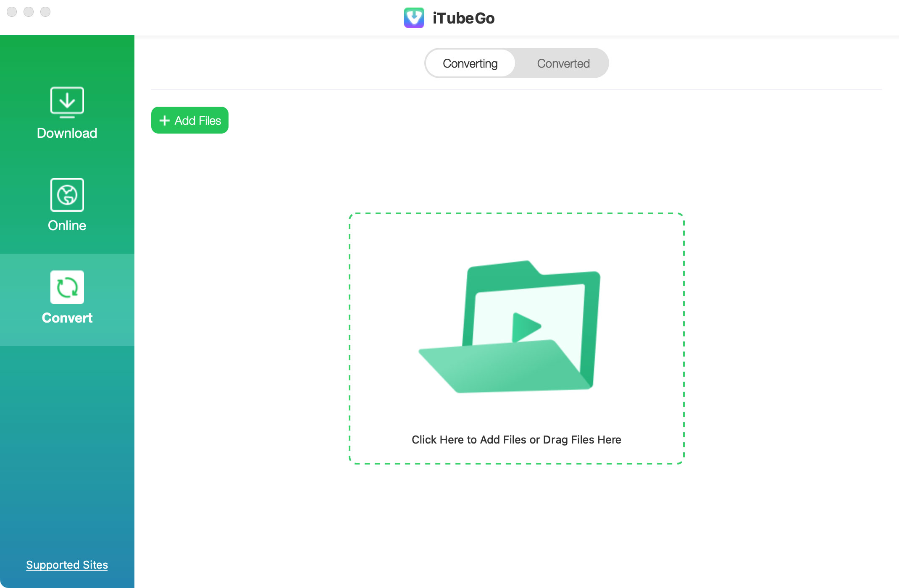Select the Convert circular arrows icon
The image size is (899, 588).
[x=67, y=287]
